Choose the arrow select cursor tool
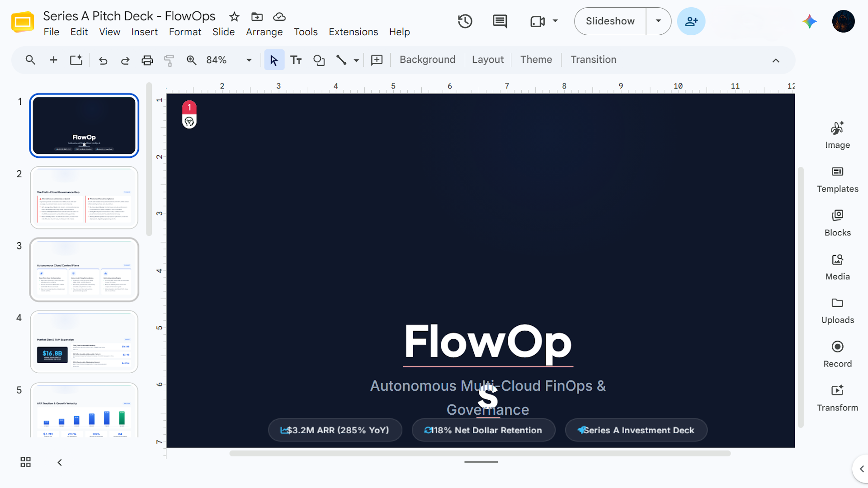The height and width of the screenshot is (488, 868). pos(274,60)
